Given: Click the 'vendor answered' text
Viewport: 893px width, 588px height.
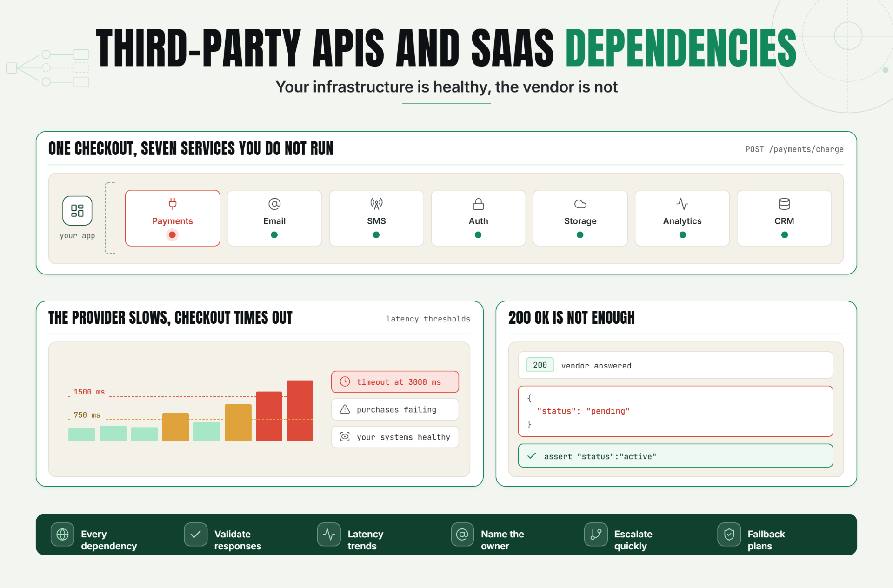Looking at the screenshot, I should [596, 366].
